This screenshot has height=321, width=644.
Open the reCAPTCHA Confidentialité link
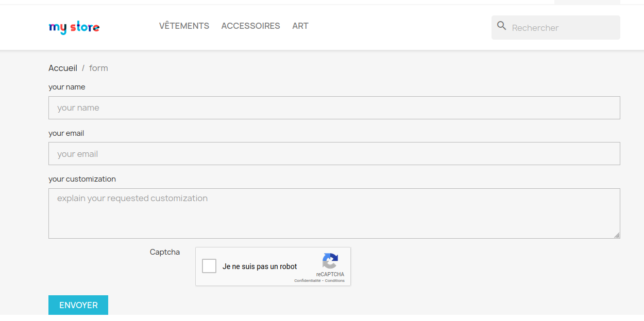coord(308,281)
